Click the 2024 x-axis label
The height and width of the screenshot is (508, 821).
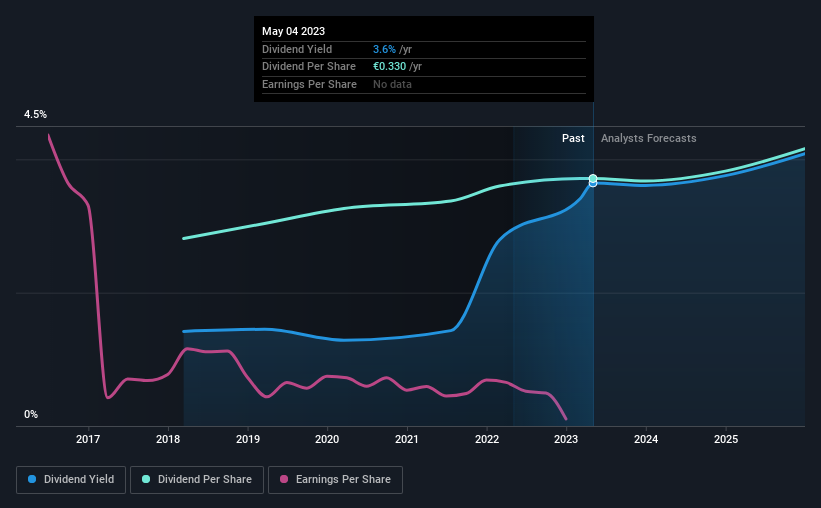point(646,439)
